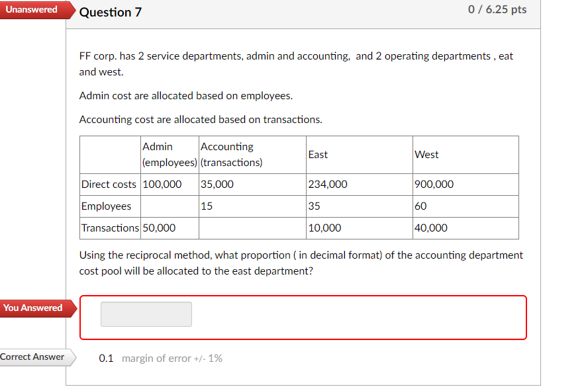The height and width of the screenshot is (387, 588).
Task: Click inside the answer input field
Action: point(146,314)
